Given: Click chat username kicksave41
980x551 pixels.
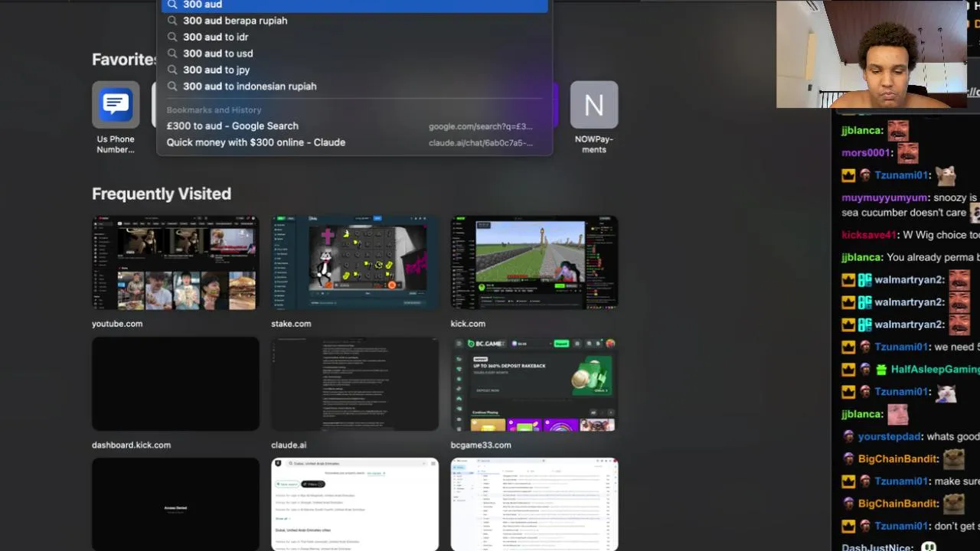Looking at the screenshot, I should (869, 235).
